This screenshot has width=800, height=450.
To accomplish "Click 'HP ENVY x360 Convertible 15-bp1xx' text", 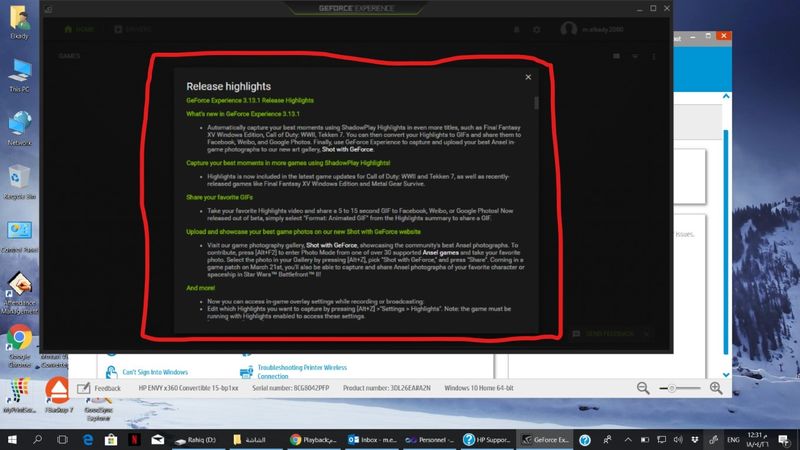I will pyautogui.click(x=188, y=388).
